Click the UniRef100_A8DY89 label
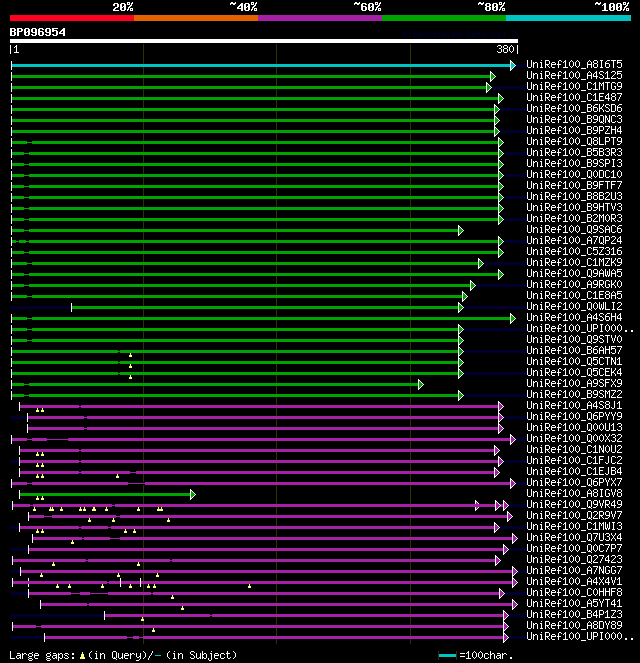The image size is (640, 663). [574, 625]
